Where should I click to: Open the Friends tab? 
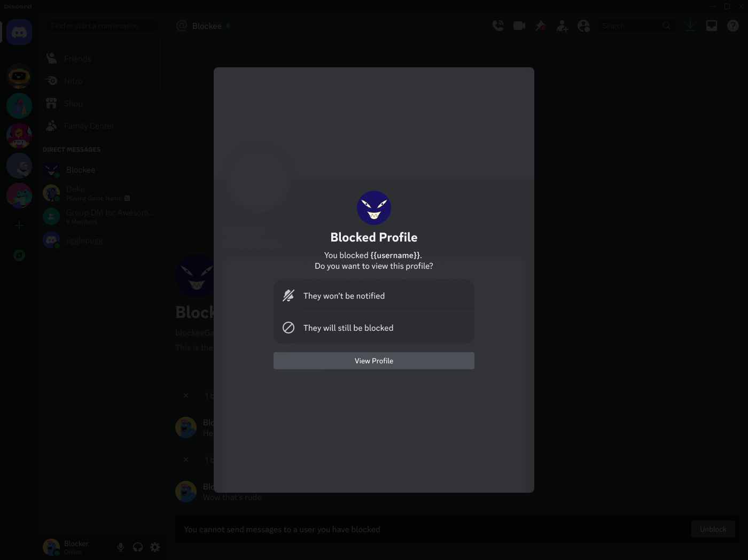77,58
